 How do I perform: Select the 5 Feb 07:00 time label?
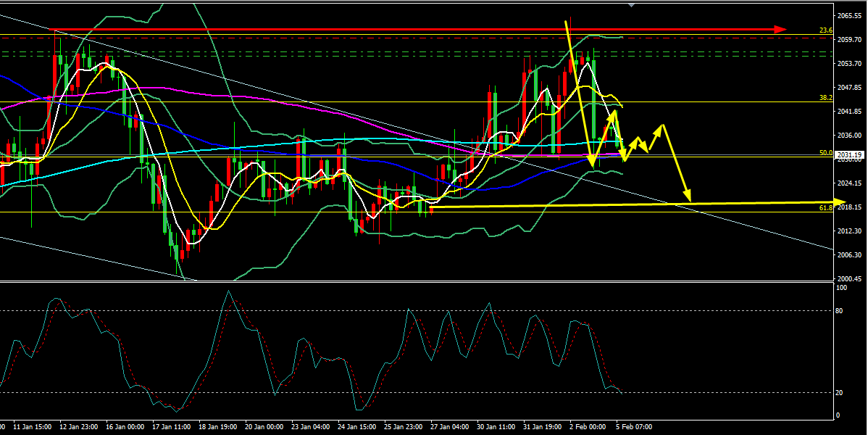click(635, 427)
